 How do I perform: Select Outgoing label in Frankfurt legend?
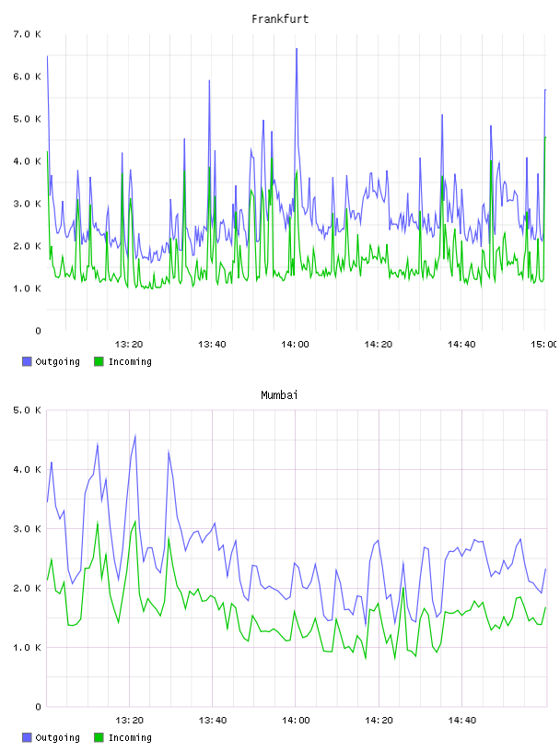[x=57, y=362]
